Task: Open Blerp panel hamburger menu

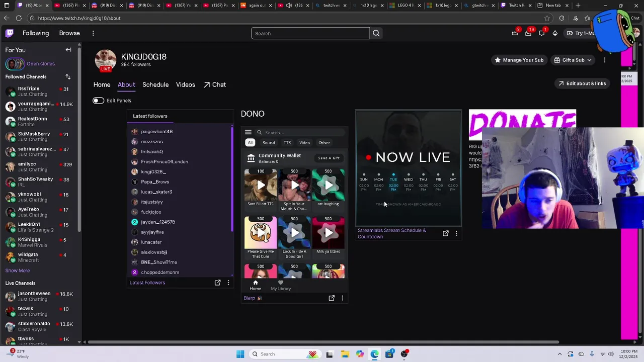Action: point(248,132)
